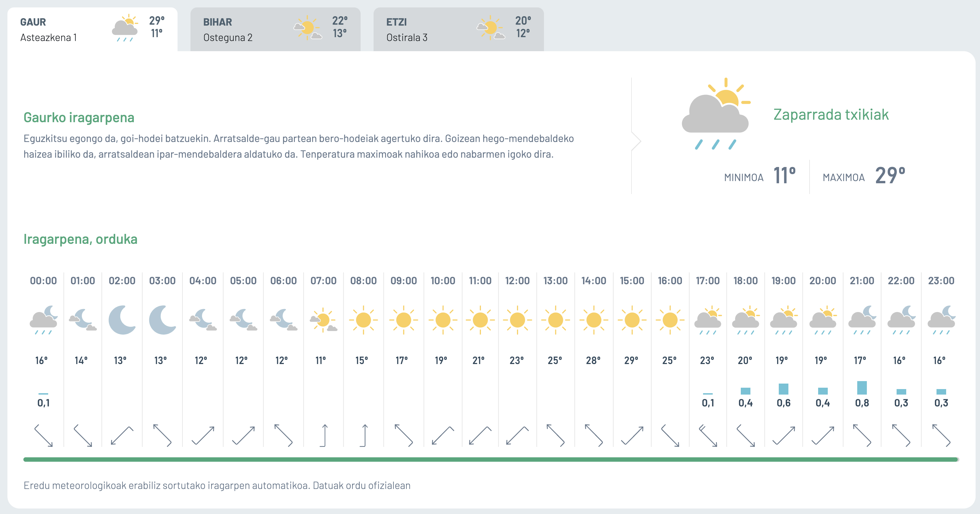The width and height of the screenshot is (980, 514).
Task: Click the 0,3 precipitation value at 22:00
Action: point(901,403)
